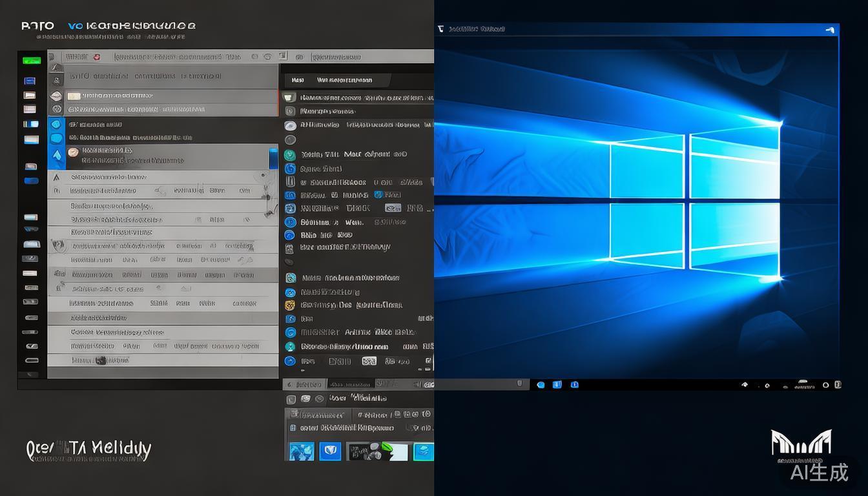Click the teal circle icon in the dark panel
This screenshot has height=496, width=868.
tap(290, 155)
